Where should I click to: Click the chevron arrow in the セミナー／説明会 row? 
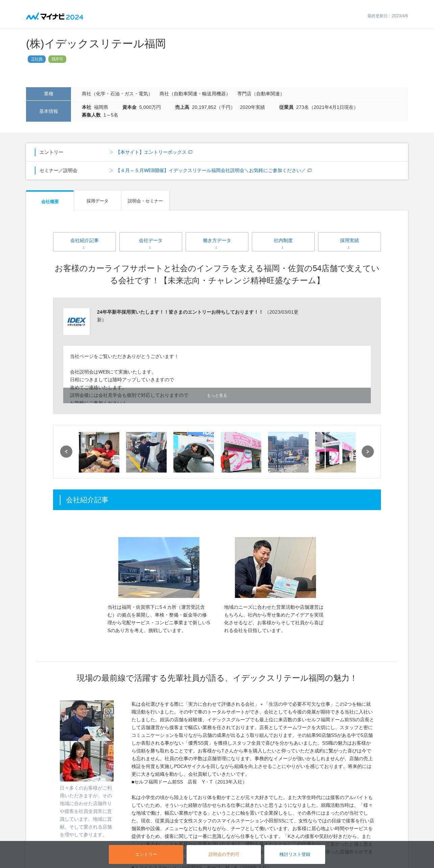point(111,170)
